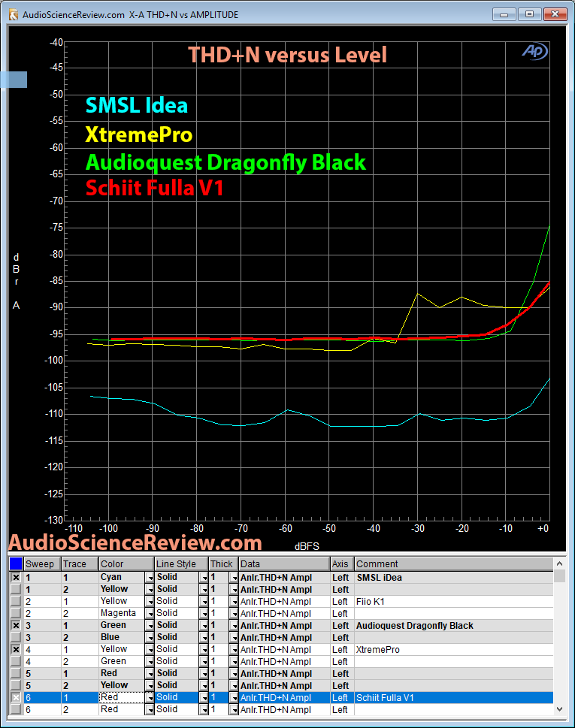Screen dimensions: 575x728
Task: Click the trace table vertical scrollbar thumb
Action: click(x=560, y=575)
